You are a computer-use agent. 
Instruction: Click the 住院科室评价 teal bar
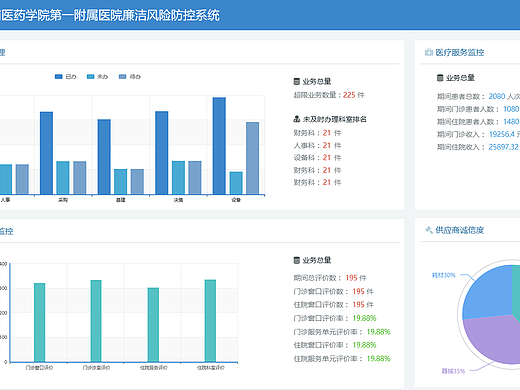210,321
